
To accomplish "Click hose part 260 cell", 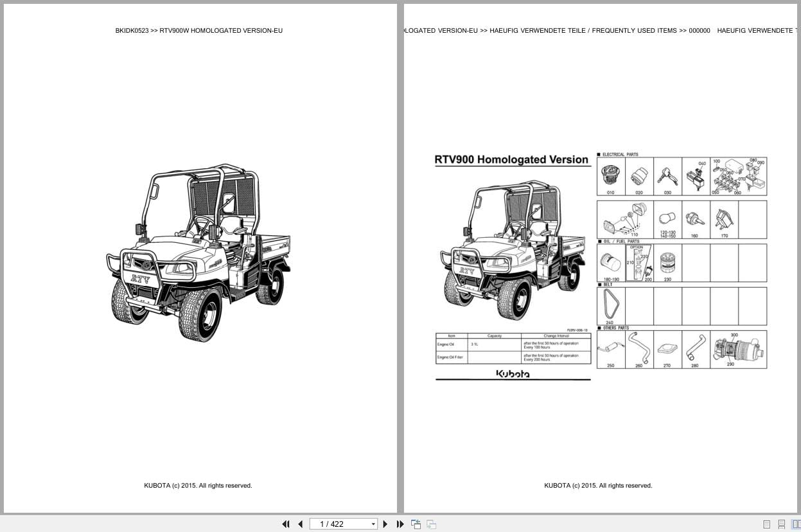I will (x=639, y=350).
